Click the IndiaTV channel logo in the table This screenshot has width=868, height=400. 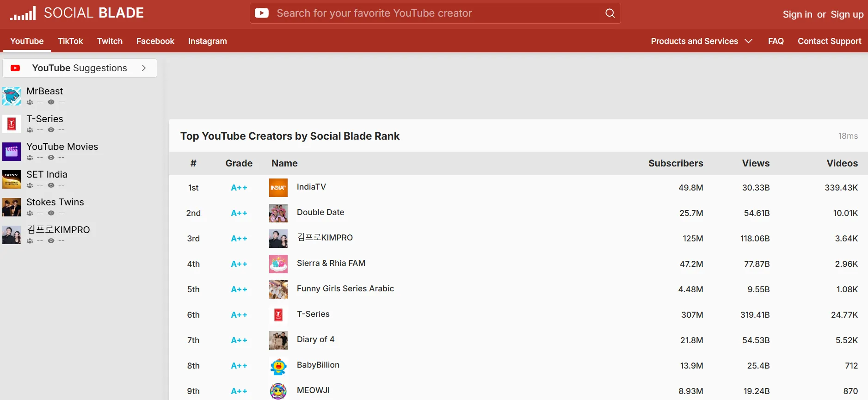(278, 188)
